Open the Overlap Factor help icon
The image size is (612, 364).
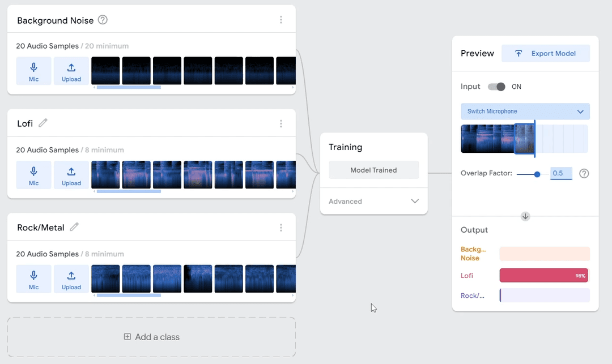584,173
